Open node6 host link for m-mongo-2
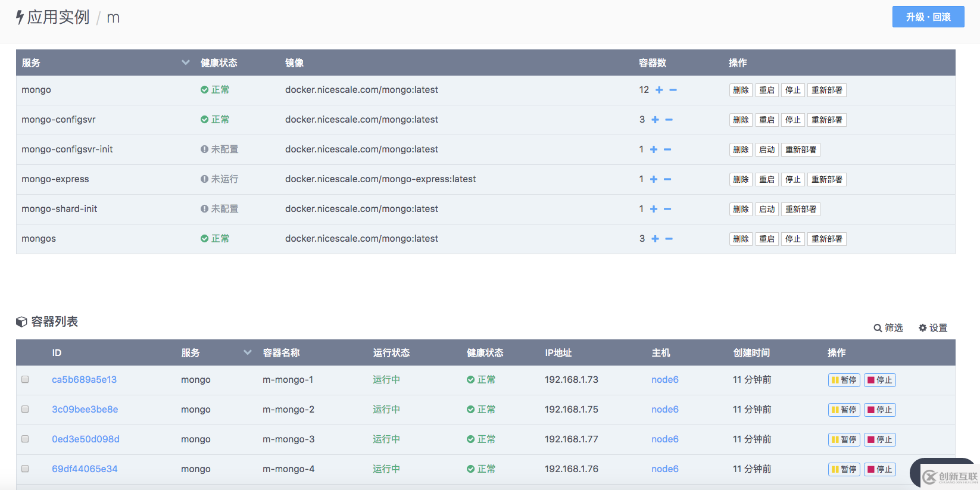The image size is (980, 490). [x=664, y=410]
